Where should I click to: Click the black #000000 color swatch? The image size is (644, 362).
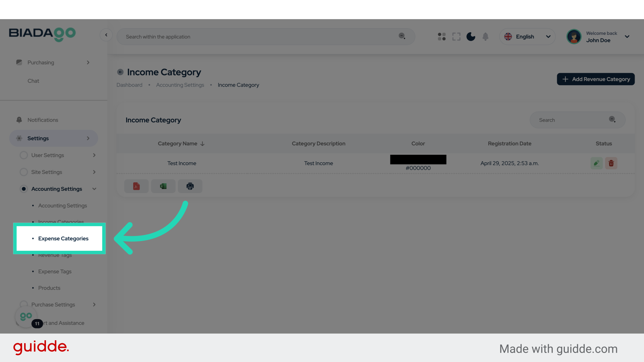click(418, 160)
